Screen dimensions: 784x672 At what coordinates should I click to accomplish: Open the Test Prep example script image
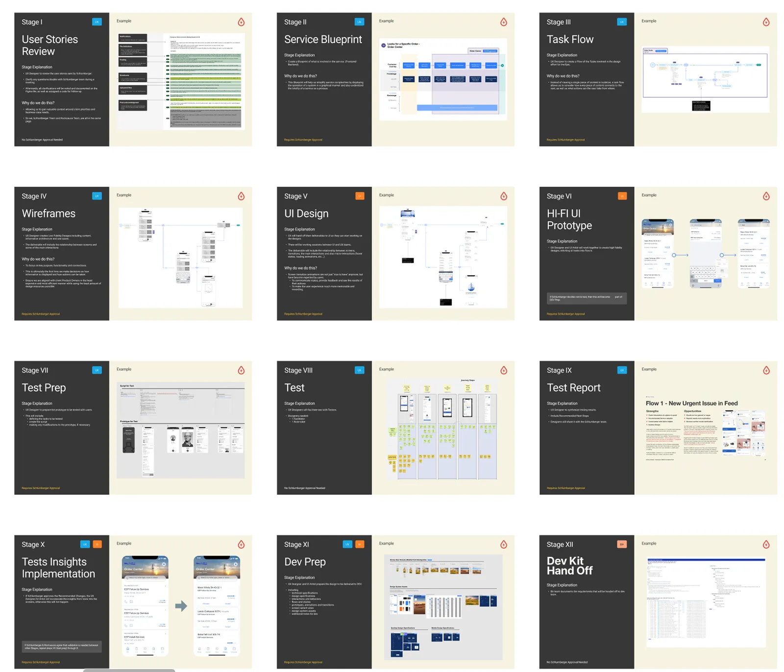[x=181, y=430]
